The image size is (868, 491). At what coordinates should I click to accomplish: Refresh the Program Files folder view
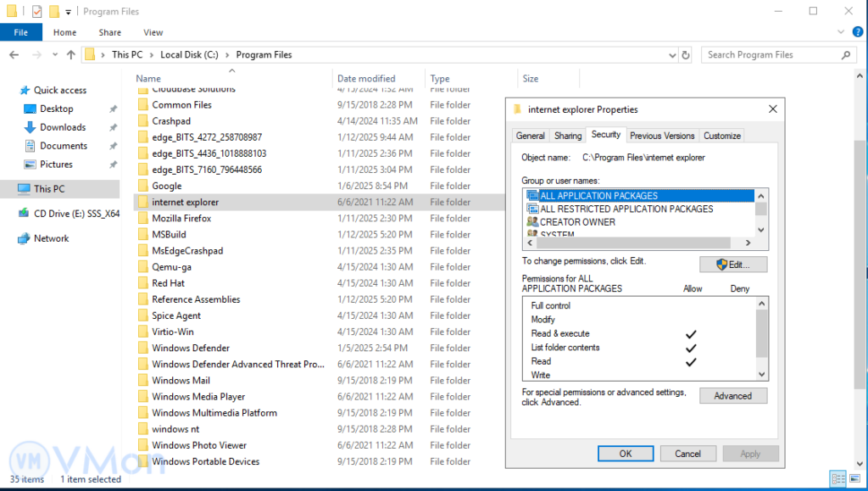[x=685, y=55]
